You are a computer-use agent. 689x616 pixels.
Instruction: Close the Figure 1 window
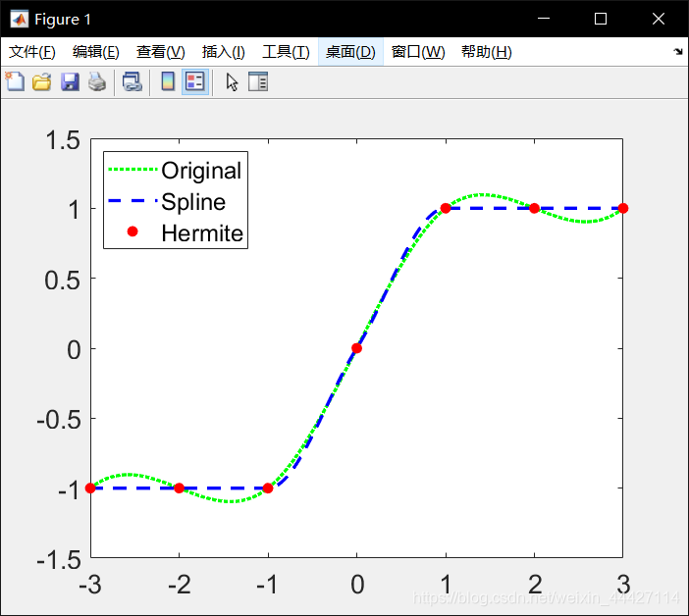[x=659, y=19]
